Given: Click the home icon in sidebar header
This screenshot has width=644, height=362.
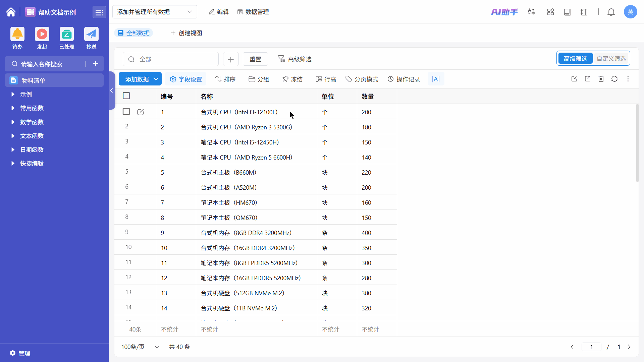Looking at the screenshot, I should pos(11,12).
